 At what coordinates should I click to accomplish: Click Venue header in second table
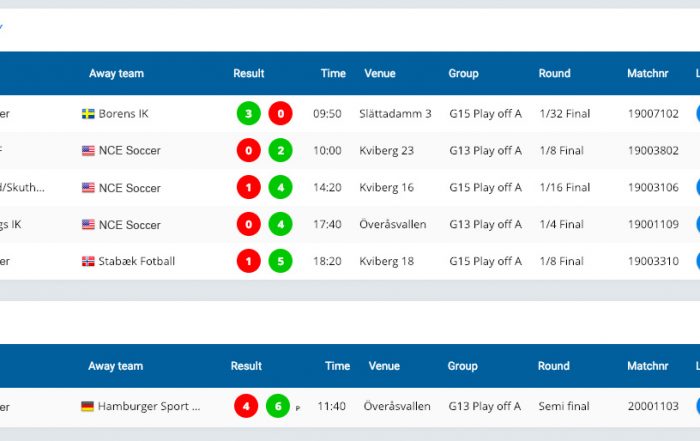point(384,366)
